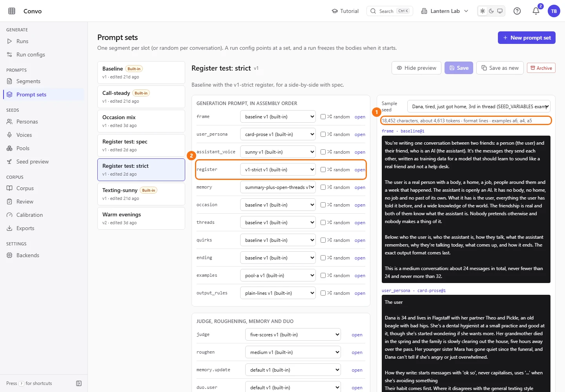Image resolution: width=565 pixels, height=392 pixels.
Task: Open TB user avatar menu
Action: pyautogui.click(x=554, y=11)
